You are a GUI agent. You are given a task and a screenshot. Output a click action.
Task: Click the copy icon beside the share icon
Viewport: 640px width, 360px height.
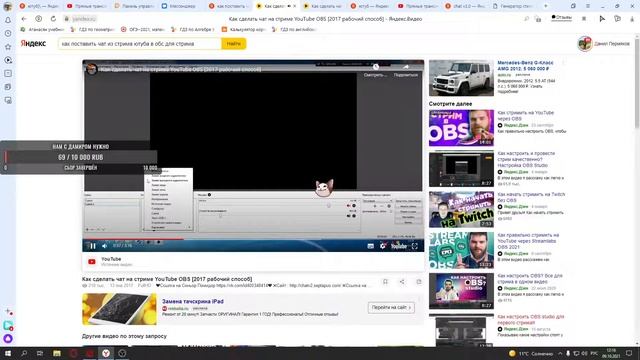tap(419, 282)
